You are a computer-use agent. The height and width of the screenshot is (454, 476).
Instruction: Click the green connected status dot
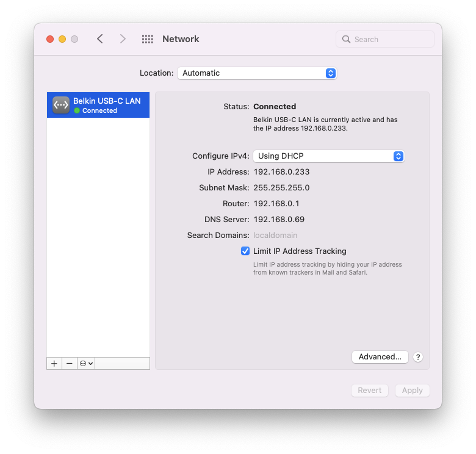[77, 110]
